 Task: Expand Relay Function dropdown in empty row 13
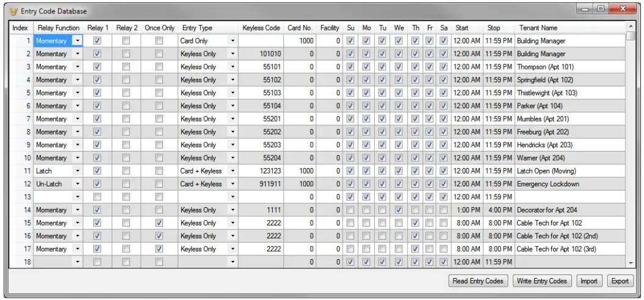(78, 197)
